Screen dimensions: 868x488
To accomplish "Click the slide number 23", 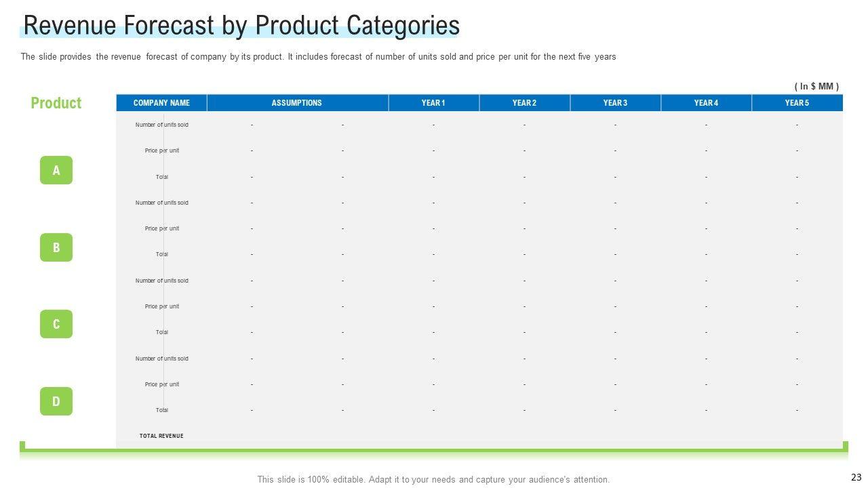I will (856, 477).
